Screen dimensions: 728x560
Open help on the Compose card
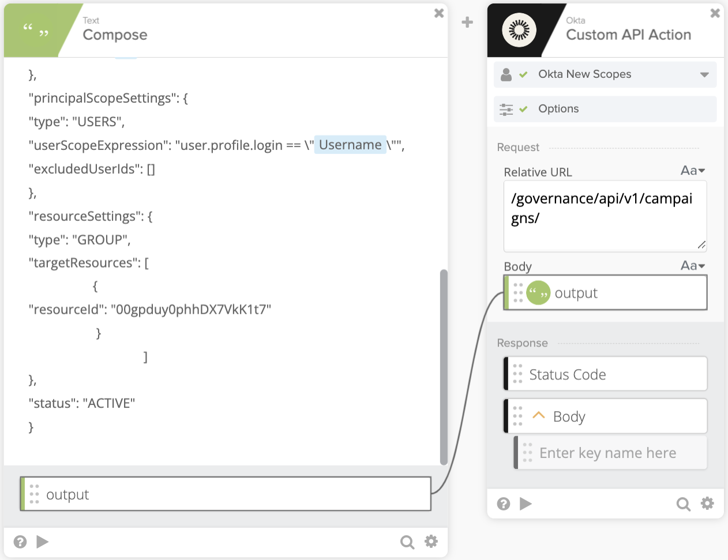tap(20, 542)
